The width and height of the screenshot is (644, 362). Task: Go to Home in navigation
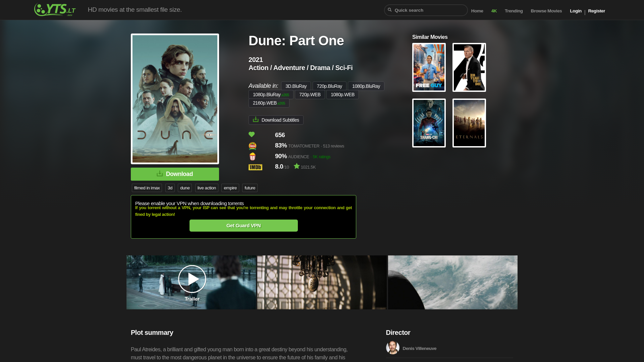[477, 11]
